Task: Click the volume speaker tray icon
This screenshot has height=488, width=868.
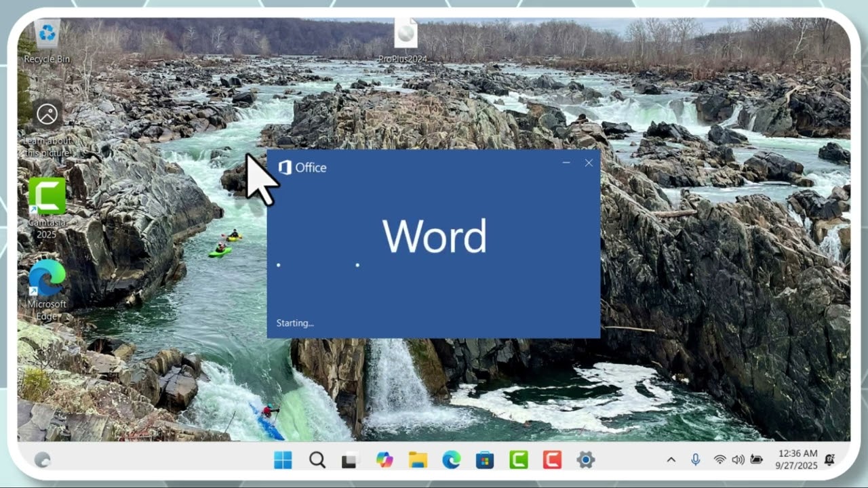Action: point(738,460)
